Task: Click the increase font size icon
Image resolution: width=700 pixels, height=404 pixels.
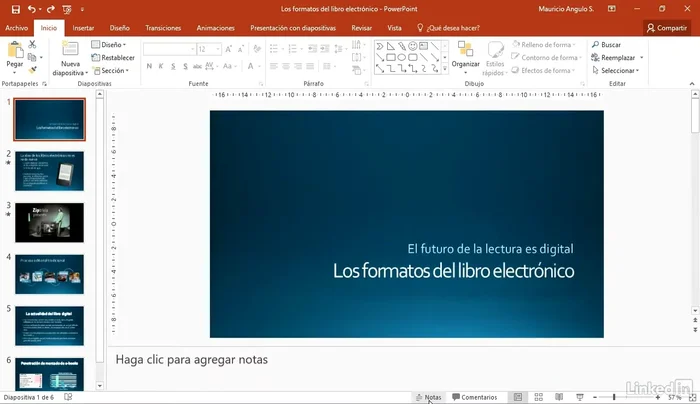Action: tap(229, 49)
